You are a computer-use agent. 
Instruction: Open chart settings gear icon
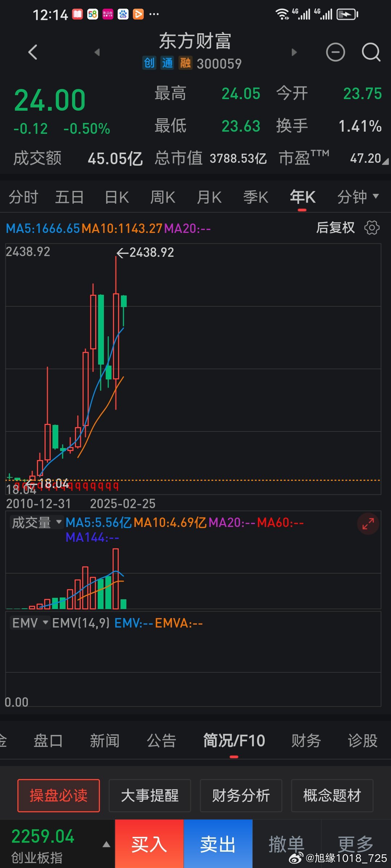click(x=372, y=228)
